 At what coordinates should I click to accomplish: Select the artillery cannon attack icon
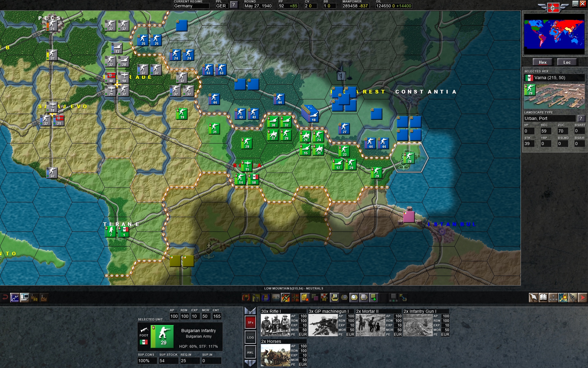pos(256,297)
